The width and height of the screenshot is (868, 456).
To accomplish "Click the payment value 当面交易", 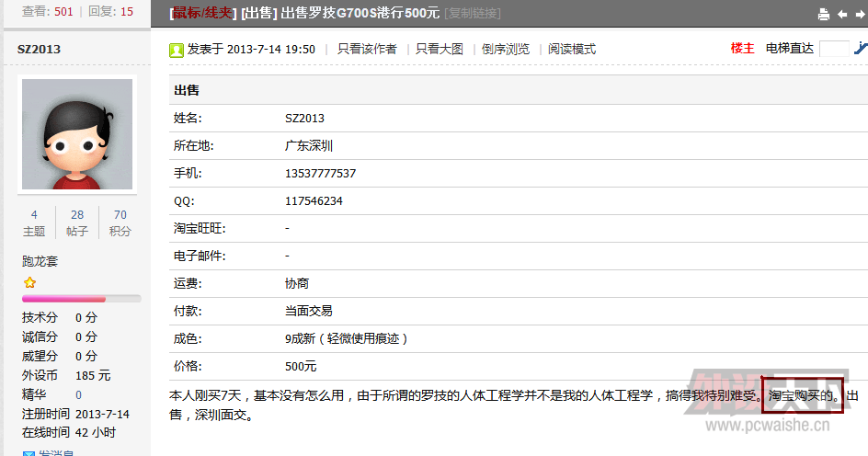I will pos(309,311).
